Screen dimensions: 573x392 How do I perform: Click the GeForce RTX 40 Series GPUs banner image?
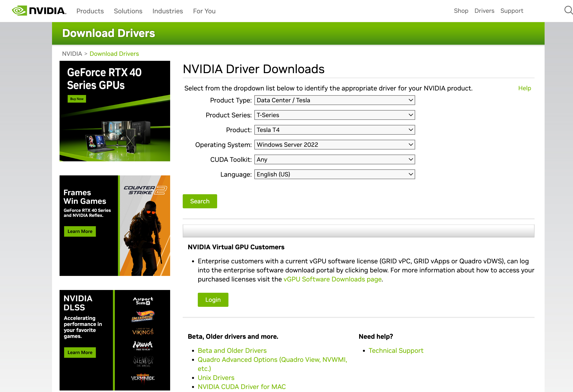[x=115, y=111]
